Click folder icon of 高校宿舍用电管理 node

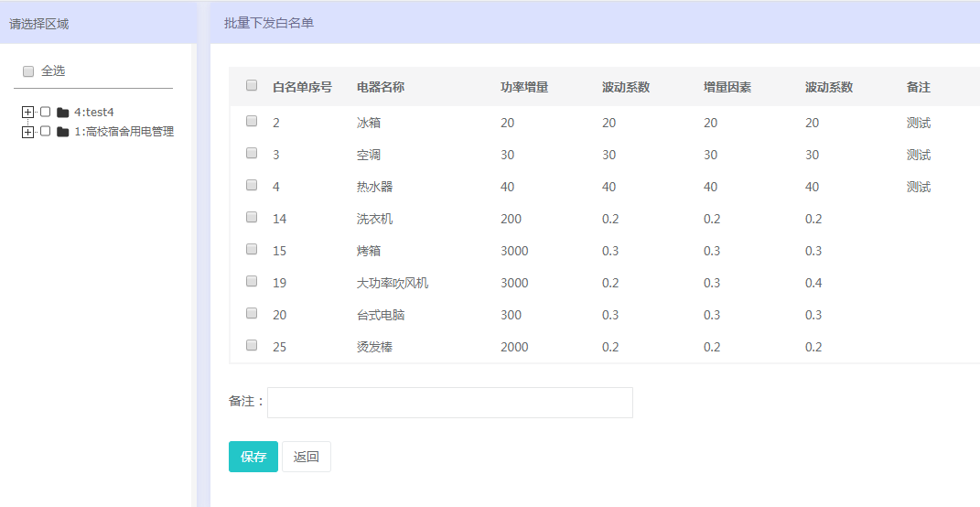[62, 132]
